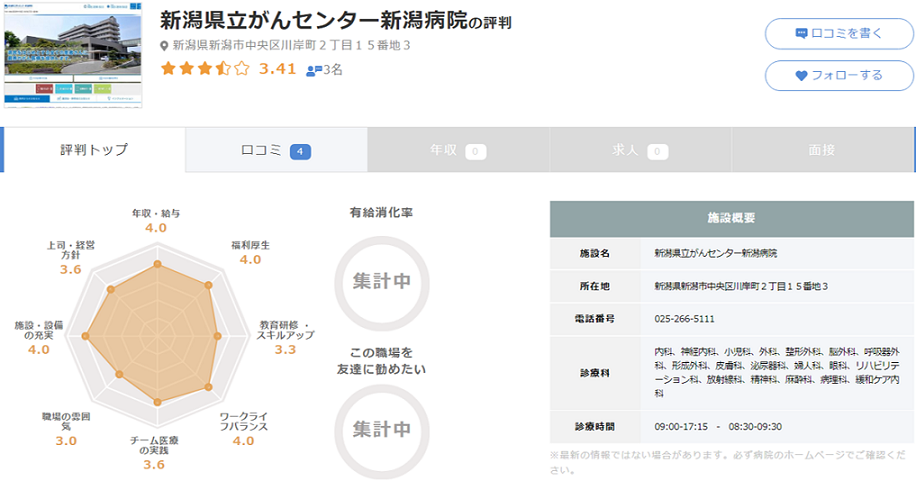916x481 pixels.
Task: Open the 面接 tab
Action: coord(822,150)
